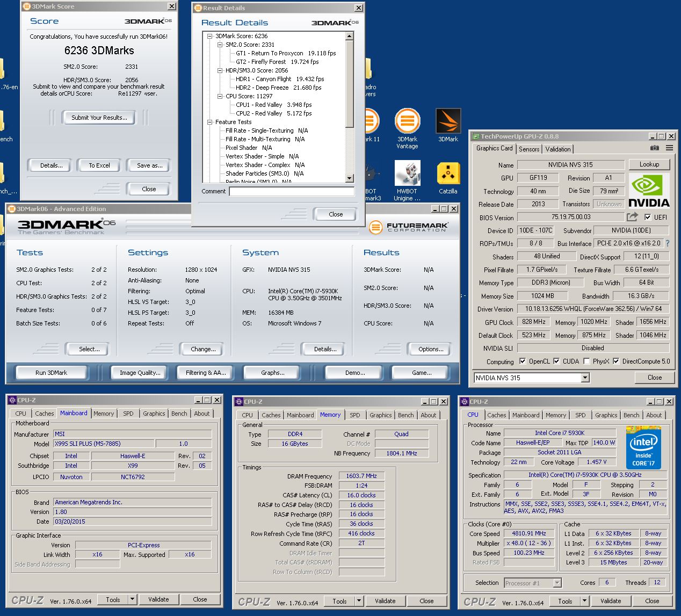Click the BIOS export share icon in GPU-Z

click(632, 216)
